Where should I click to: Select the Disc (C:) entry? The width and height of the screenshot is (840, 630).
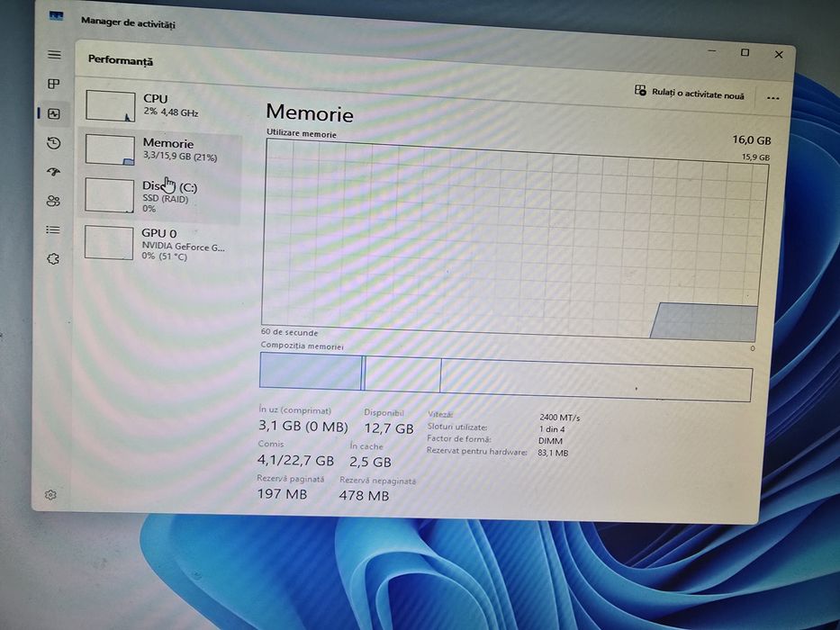(159, 196)
